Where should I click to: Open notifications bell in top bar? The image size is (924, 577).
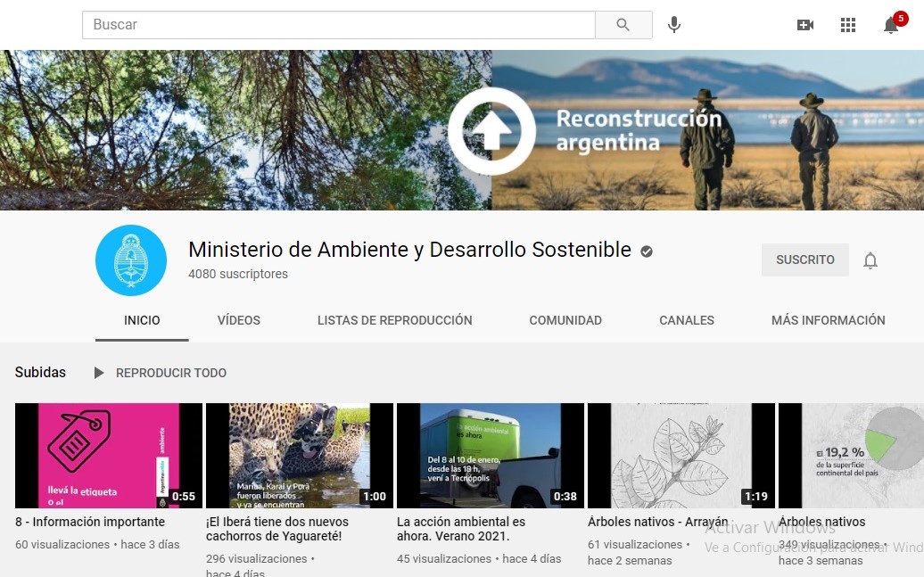(891, 25)
